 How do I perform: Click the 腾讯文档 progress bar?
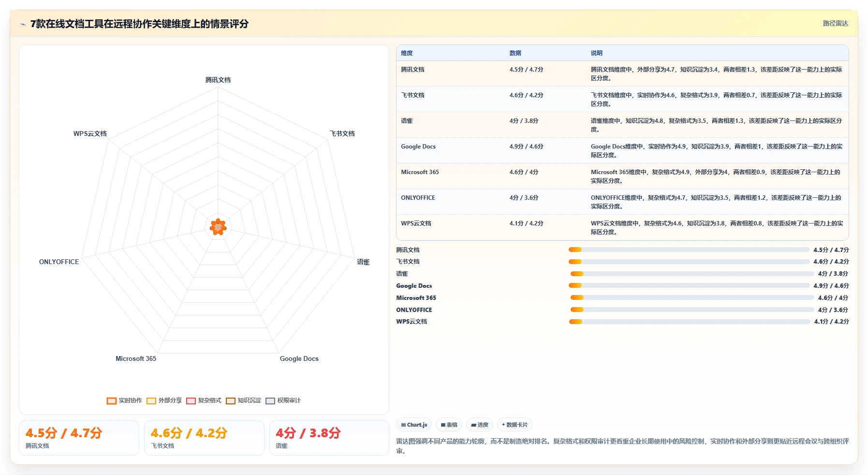coord(689,250)
